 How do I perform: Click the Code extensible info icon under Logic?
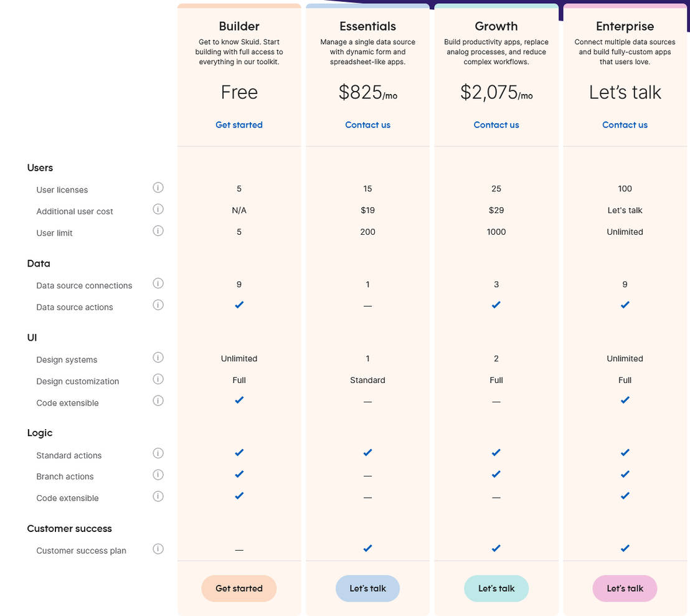click(158, 496)
